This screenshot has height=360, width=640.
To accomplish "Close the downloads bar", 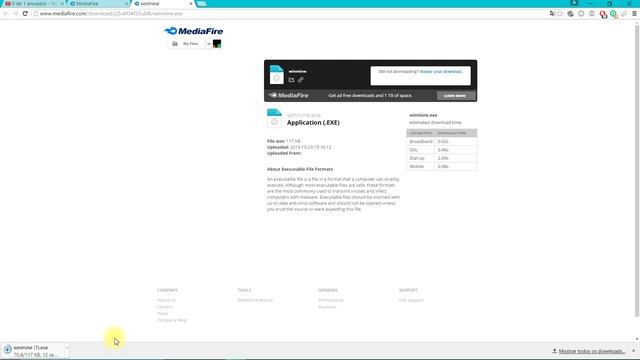I will point(633,351).
